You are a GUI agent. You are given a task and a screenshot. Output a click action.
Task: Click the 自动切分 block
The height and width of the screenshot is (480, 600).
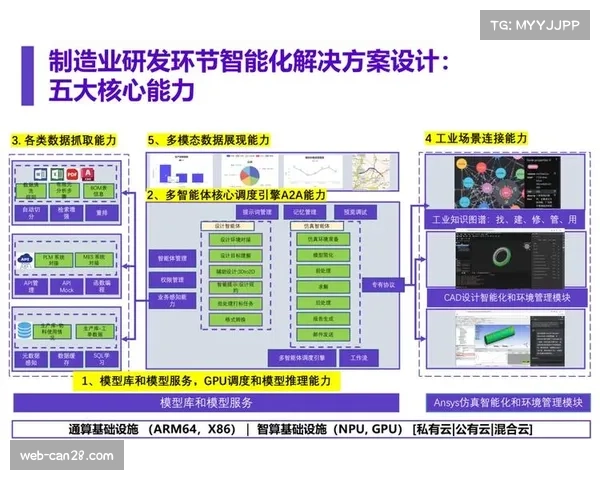pos(31,213)
